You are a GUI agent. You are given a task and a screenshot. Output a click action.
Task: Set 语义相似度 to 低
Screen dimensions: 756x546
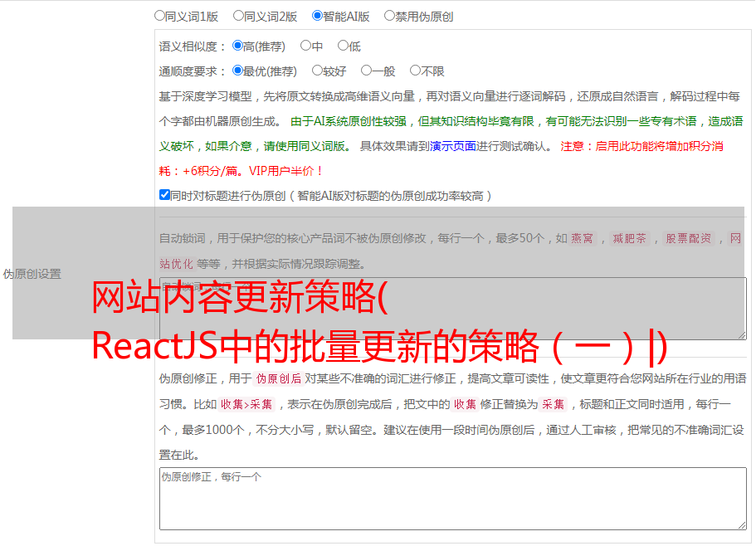click(x=343, y=46)
